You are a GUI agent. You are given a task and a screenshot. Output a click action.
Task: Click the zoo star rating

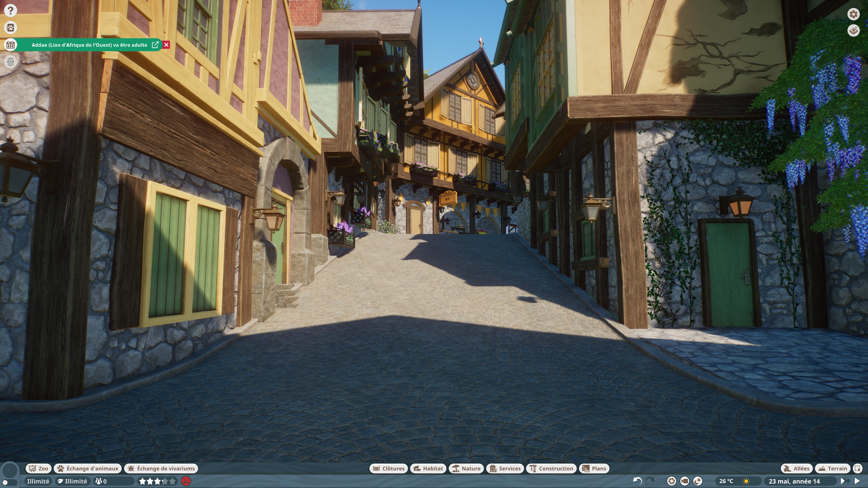coord(158,481)
